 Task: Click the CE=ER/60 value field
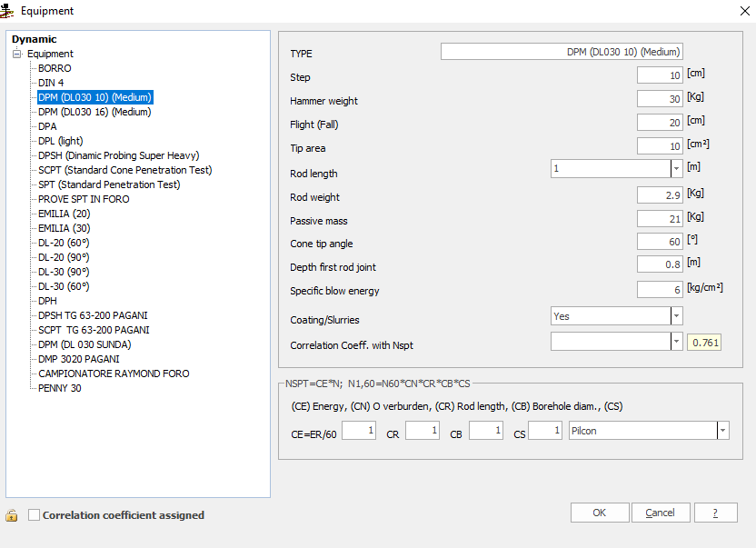point(359,430)
